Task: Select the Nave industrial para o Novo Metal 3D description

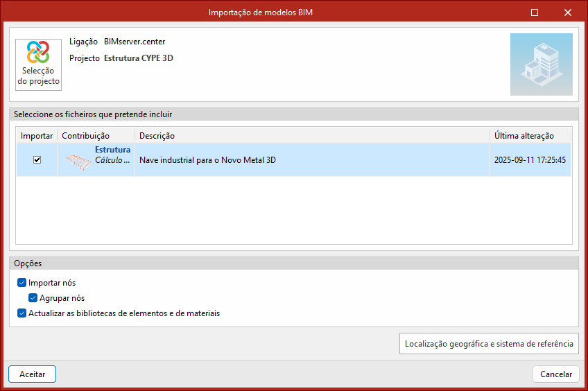Action: point(208,160)
